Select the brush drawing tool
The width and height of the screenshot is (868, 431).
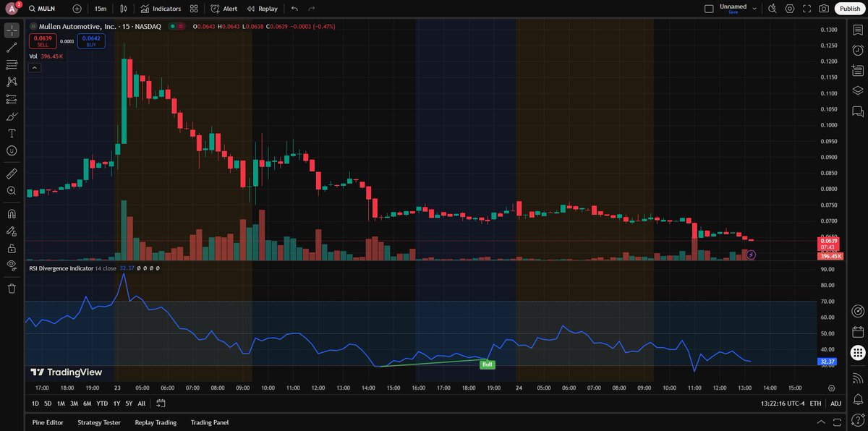pos(12,116)
